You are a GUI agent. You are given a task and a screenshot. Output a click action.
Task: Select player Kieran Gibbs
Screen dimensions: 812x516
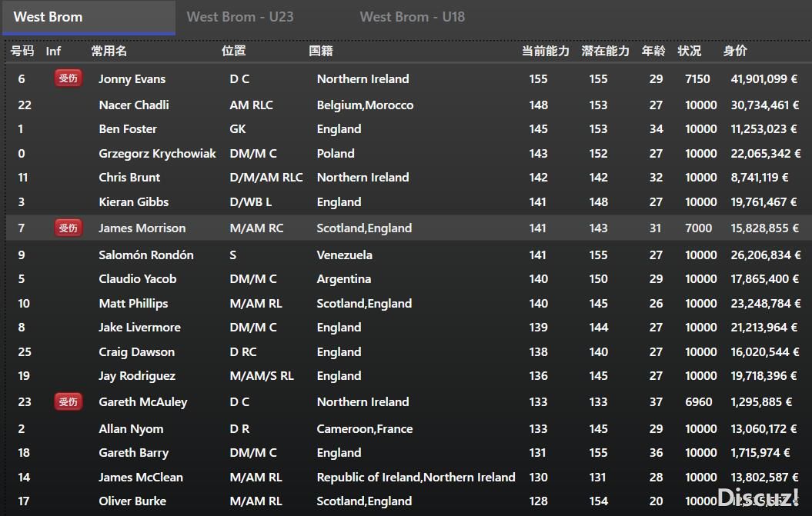[134, 201]
